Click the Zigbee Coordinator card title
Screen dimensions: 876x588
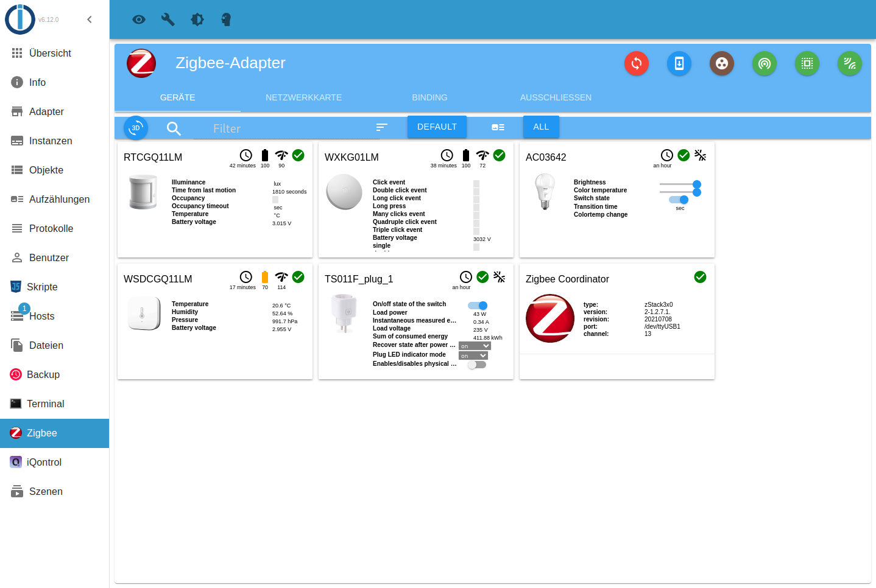567,279
